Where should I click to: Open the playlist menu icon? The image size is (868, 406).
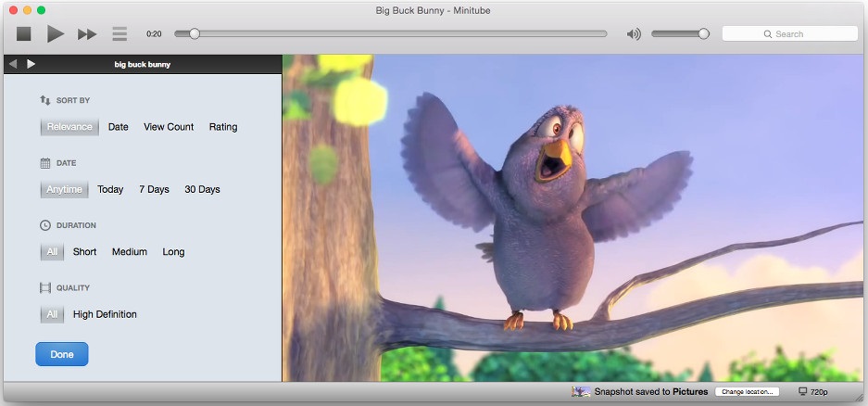[x=120, y=33]
